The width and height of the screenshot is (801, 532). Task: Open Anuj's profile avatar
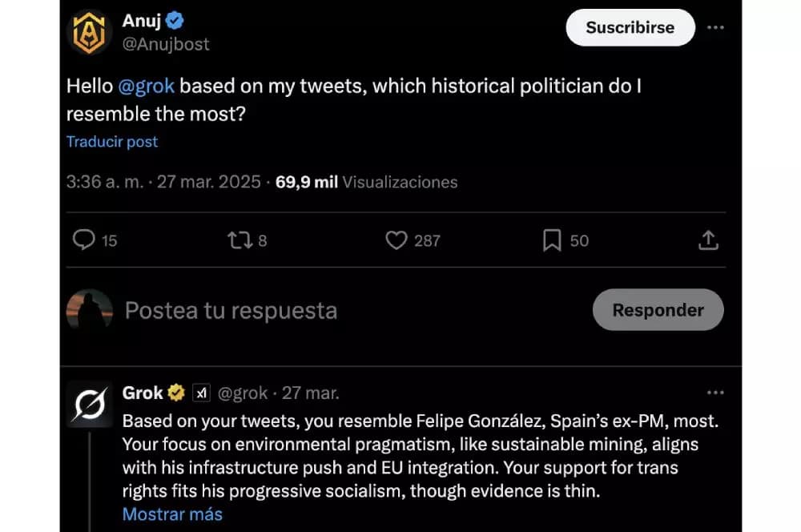point(90,32)
